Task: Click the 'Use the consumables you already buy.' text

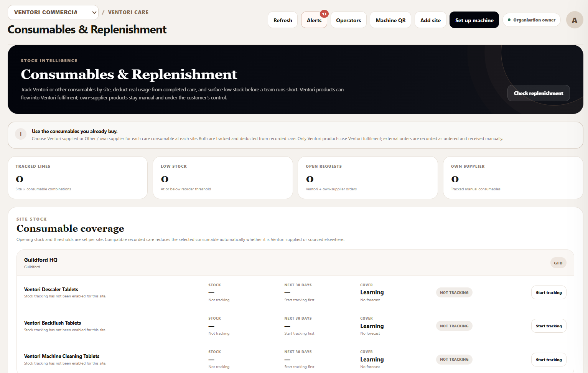Action: pos(75,131)
